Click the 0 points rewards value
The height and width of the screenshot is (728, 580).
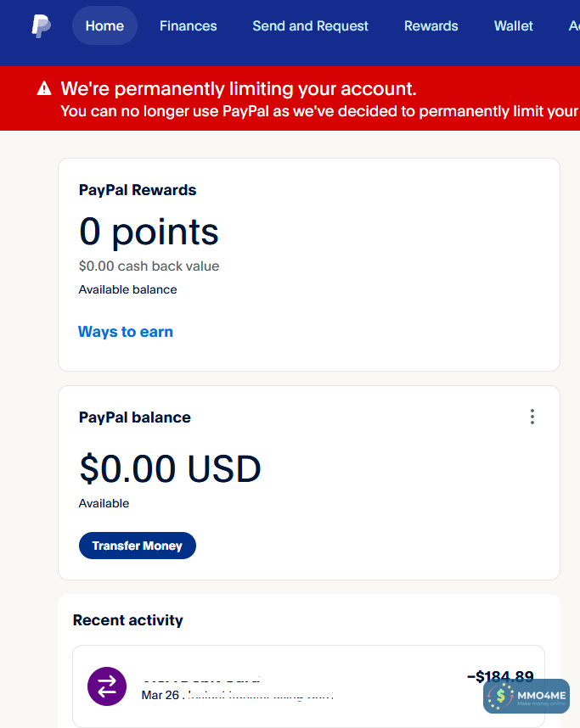[149, 232]
